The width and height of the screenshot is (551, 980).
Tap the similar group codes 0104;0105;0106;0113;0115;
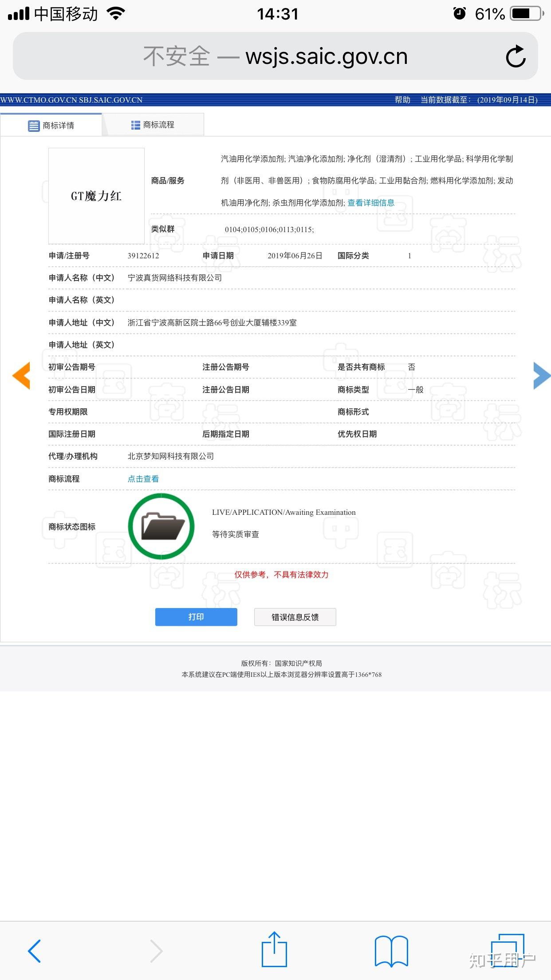(x=269, y=229)
